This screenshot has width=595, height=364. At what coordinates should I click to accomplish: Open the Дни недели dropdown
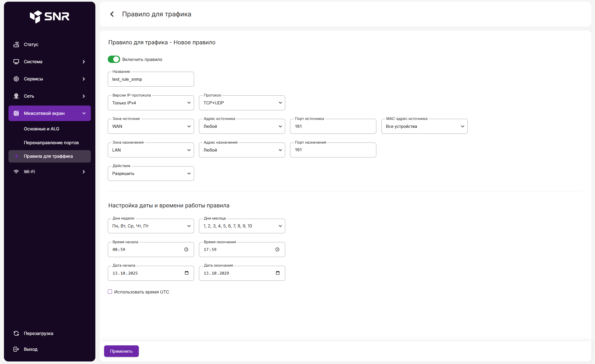[x=151, y=226]
